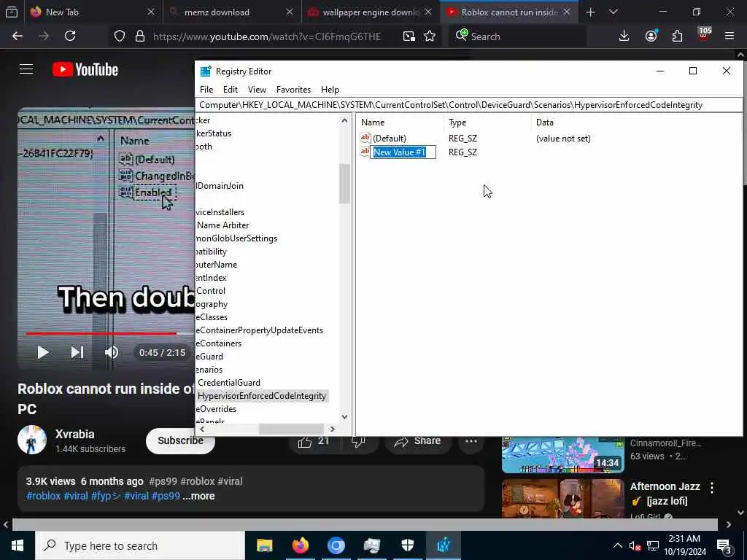Click the YouTube URL address field
This screenshot has width=747, height=560.
click(x=267, y=36)
